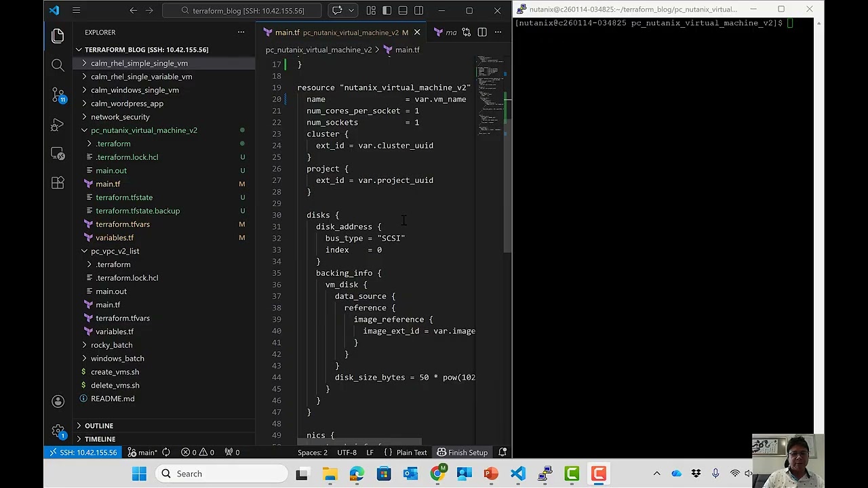Click the SSH: 10.42.155.56 remote indicator

tap(82, 452)
